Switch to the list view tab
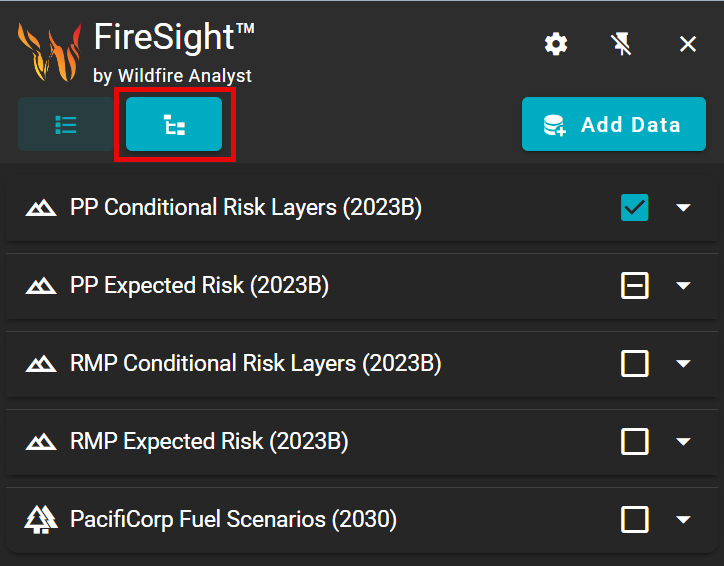724x566 pixels. click(66, 125)
